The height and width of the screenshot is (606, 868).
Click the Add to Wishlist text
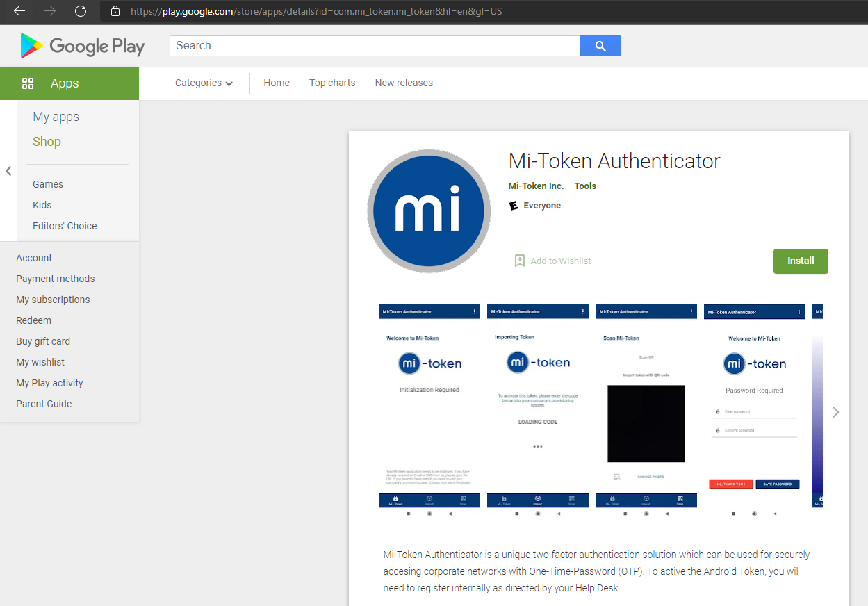pos(561,261)
